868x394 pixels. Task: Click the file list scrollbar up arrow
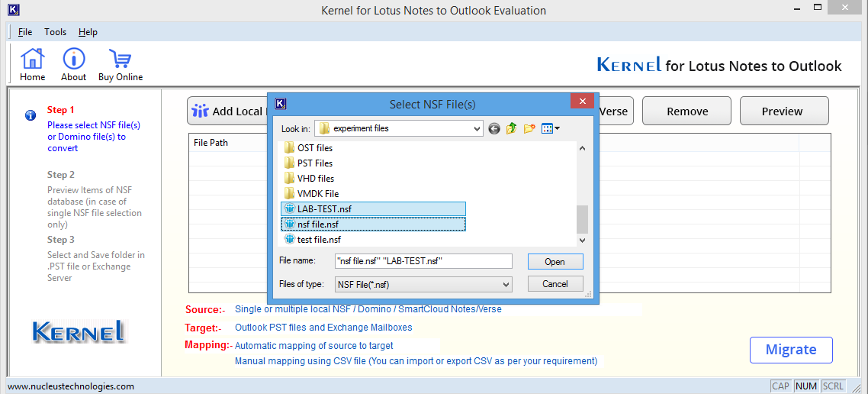[x=582, y=148]
